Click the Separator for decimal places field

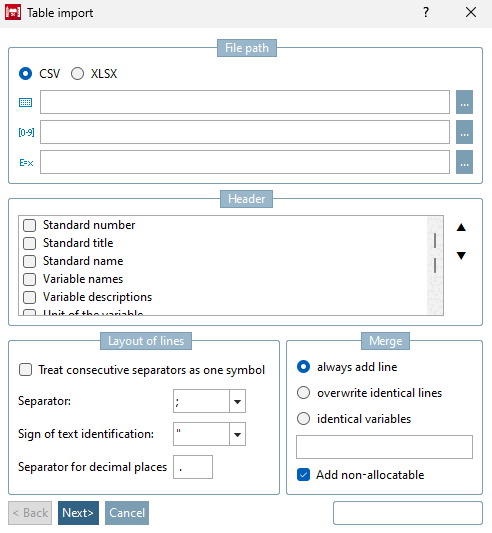(193, 467)
